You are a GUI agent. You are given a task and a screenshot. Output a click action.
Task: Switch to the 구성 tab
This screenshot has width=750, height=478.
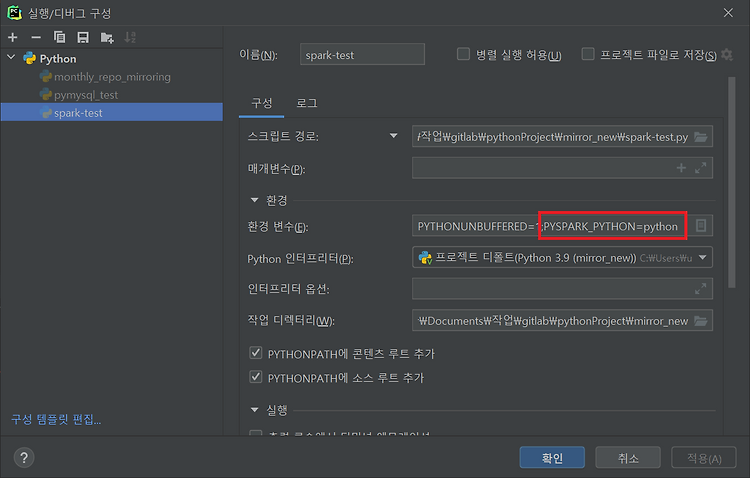tap(262, 103)
